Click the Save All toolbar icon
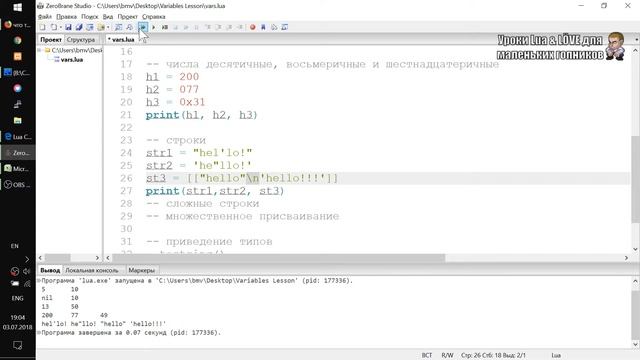This screenshot has width=640, height=360. pos(79,27)
